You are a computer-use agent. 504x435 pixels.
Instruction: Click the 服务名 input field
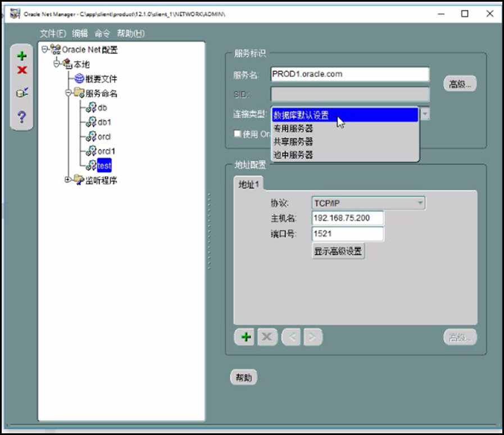coord(349,74)
